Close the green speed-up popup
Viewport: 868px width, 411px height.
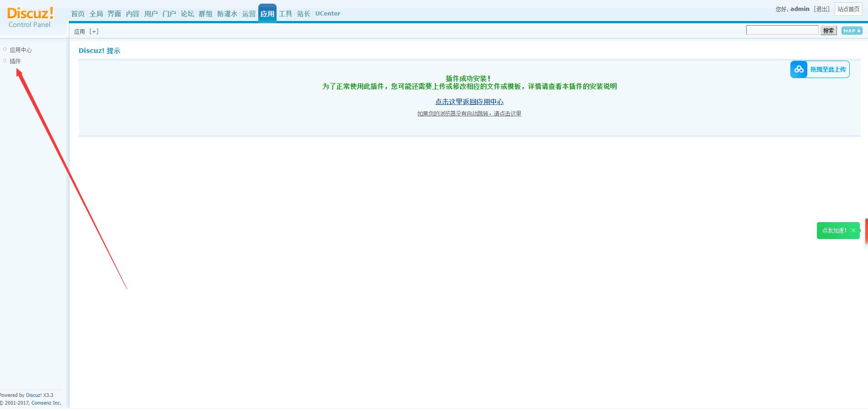click(853, 230)
